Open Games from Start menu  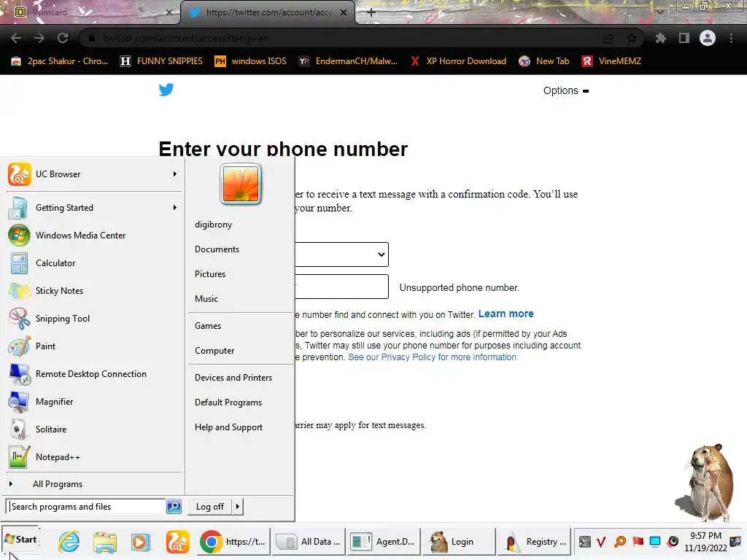pyautogui.click(x=208, y=326)
